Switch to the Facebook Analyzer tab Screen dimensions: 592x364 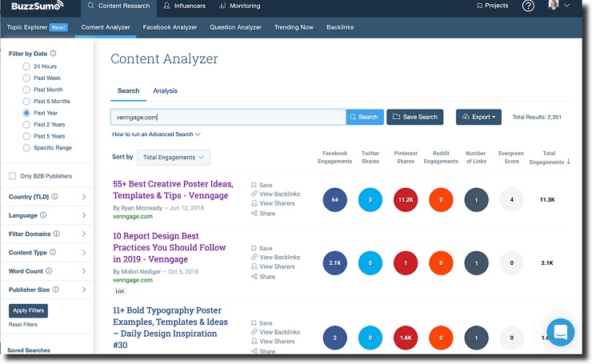click(170, 27)
